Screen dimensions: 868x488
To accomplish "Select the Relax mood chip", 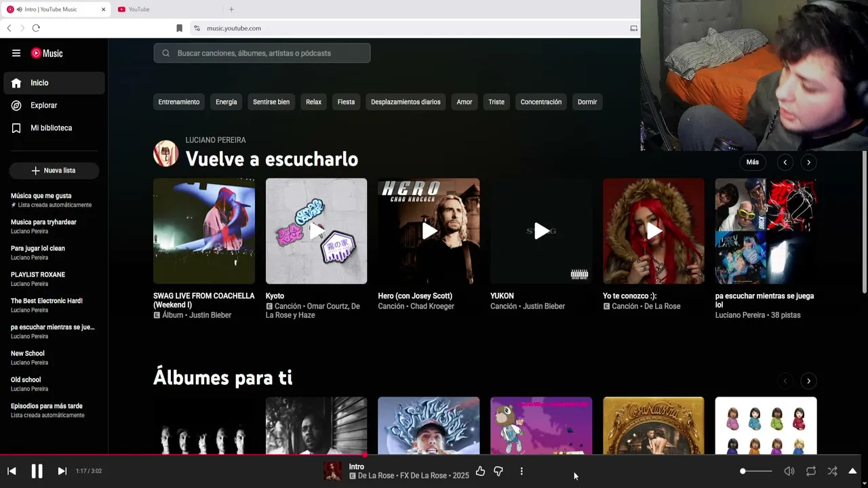I will click(x=313, y=102).
